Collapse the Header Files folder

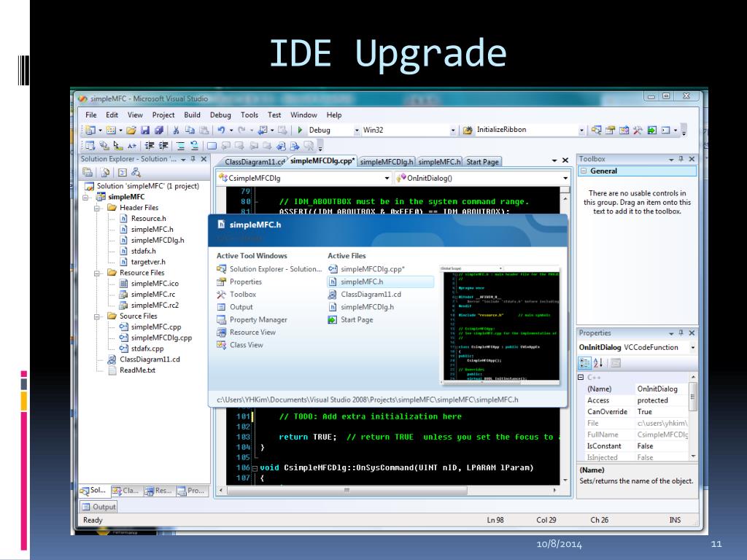97,208
